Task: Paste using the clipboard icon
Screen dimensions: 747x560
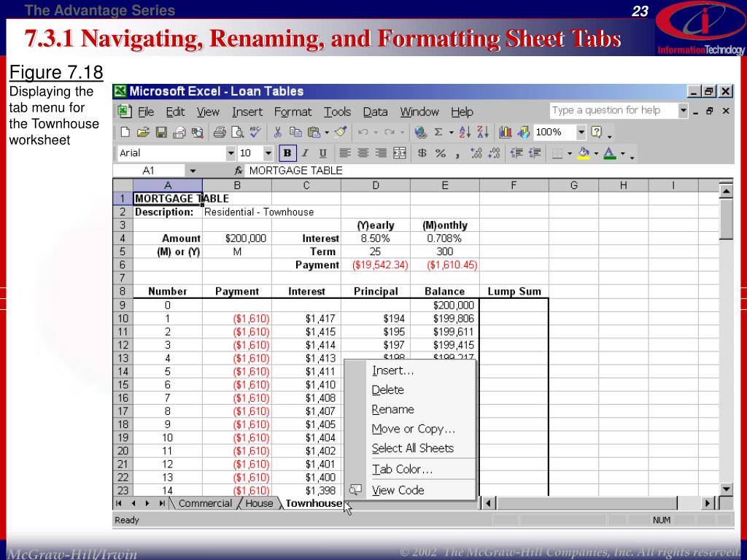Action: pyautogui.click(x=314, y=132)
